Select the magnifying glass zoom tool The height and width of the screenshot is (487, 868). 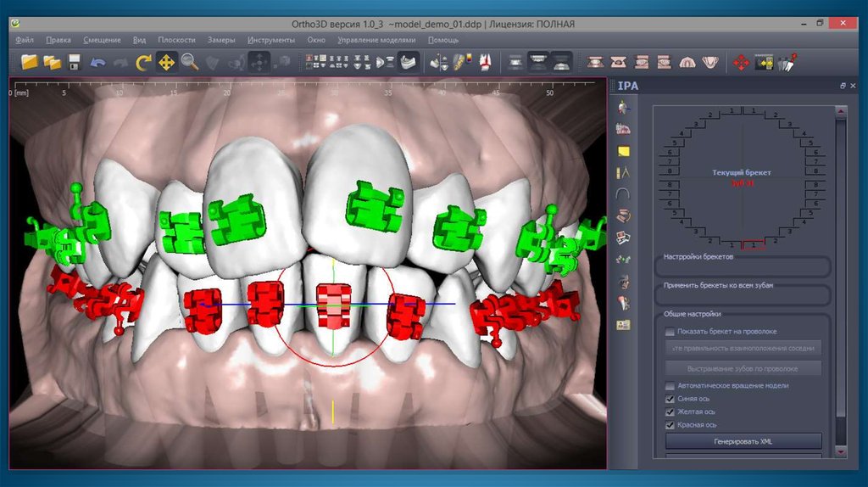[x=189, y=62]
